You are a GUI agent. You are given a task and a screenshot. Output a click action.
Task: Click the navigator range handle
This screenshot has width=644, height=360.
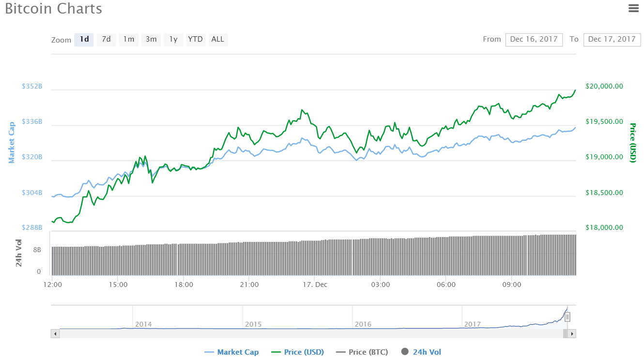(x=567, y=317)
